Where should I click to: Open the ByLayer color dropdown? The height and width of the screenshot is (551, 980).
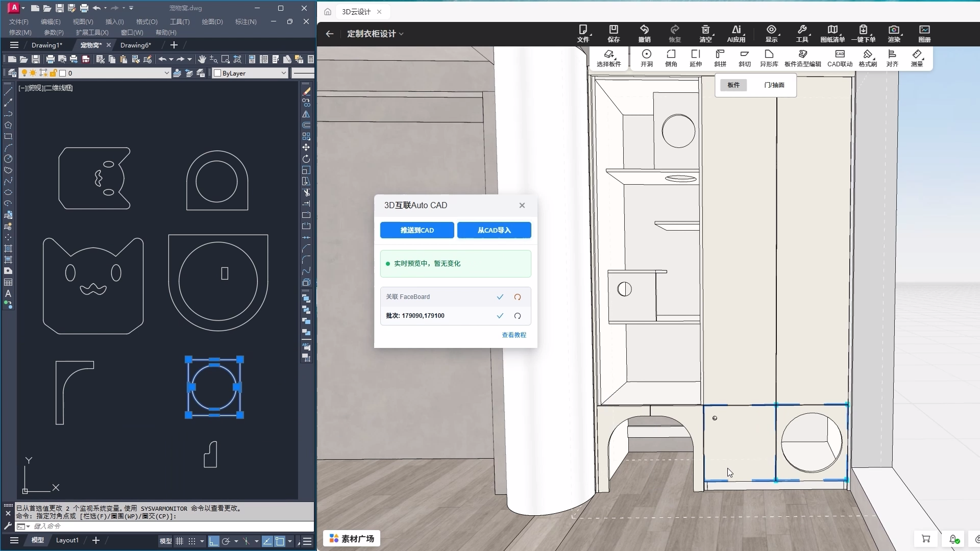coord(250,73)
